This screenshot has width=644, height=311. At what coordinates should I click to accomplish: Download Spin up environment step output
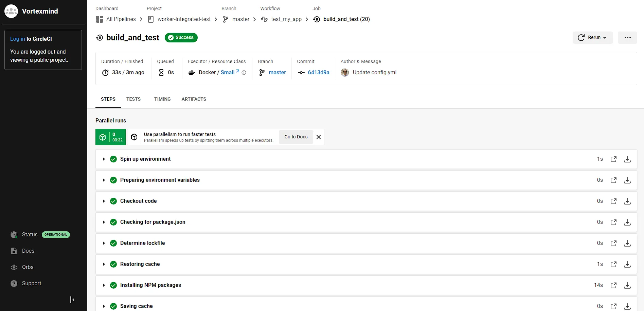click(x=627, y=159)
